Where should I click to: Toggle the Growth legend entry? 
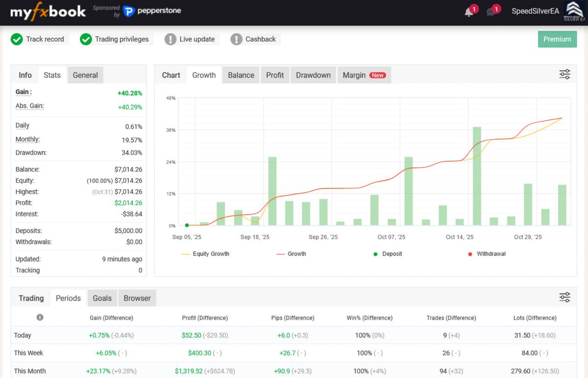tap(291, 254)
